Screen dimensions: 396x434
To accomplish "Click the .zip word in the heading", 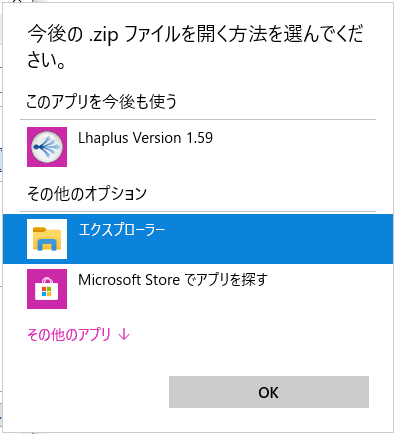I will pos(103,36).
